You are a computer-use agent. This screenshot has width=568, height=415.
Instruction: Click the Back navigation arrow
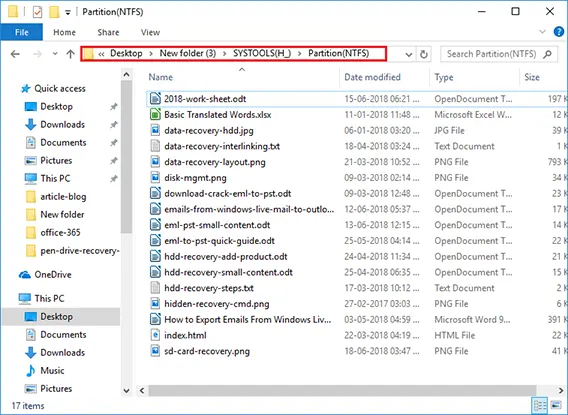pos(15,54)
